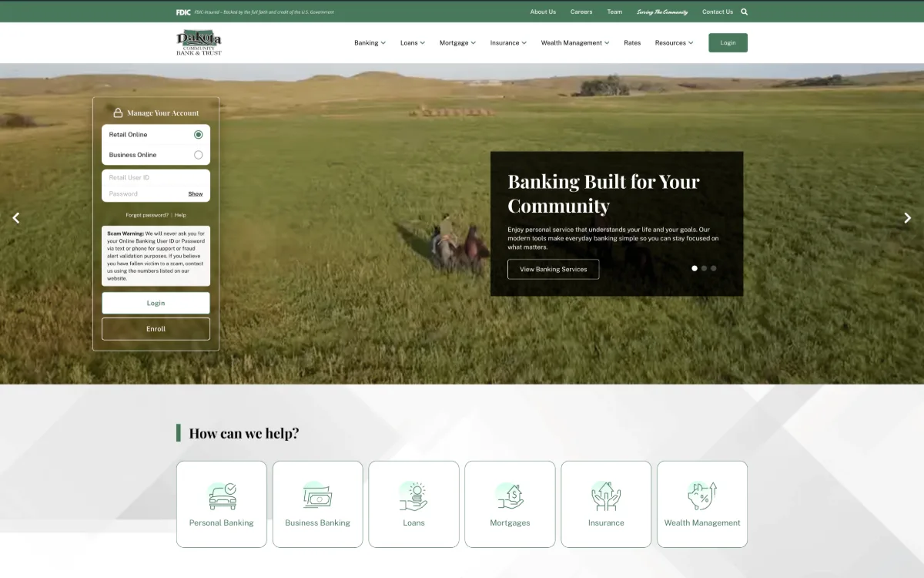This screenshot has height=578, width=924.
Task: Focus the Retail User ID field
Action: click(156, 177)
